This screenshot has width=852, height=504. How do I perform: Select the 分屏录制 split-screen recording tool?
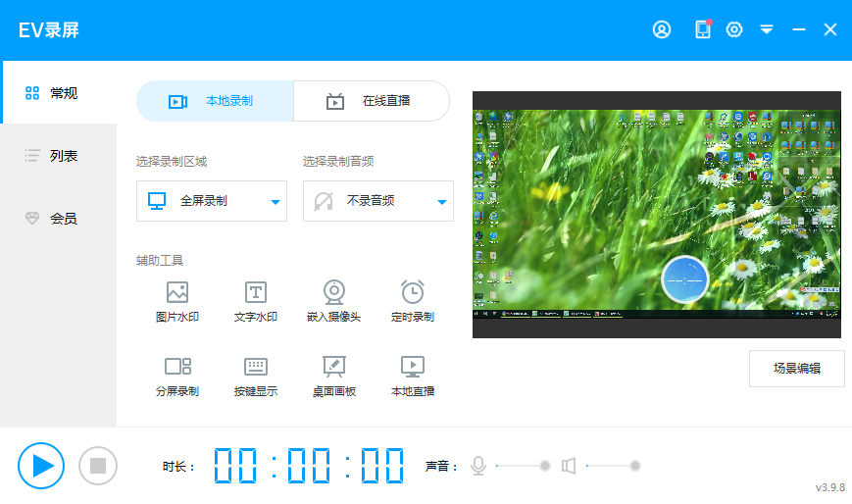177,377
